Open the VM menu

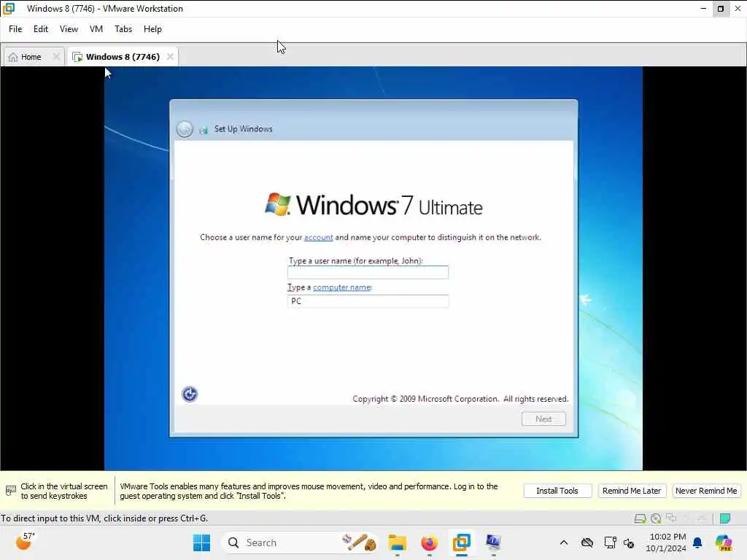tap(96, 29)
